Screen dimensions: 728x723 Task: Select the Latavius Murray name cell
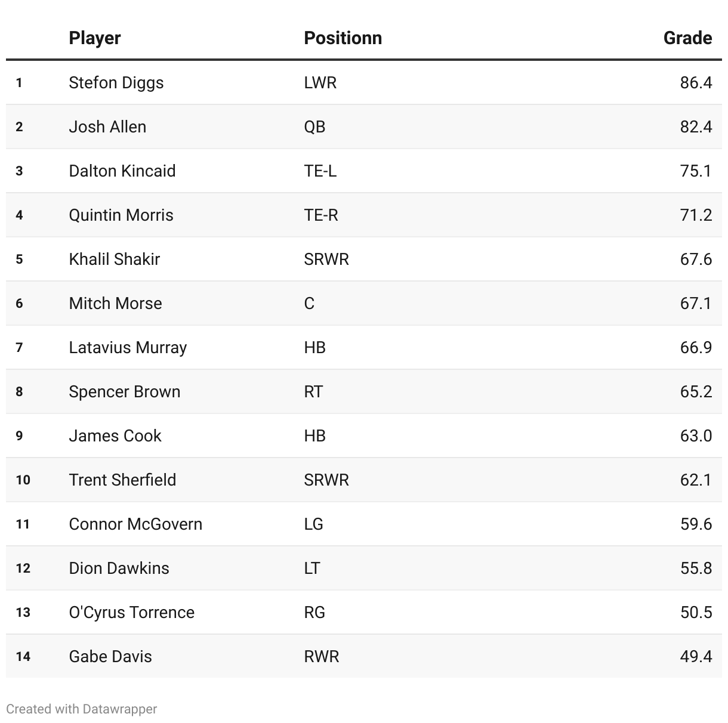coord(128,347)
